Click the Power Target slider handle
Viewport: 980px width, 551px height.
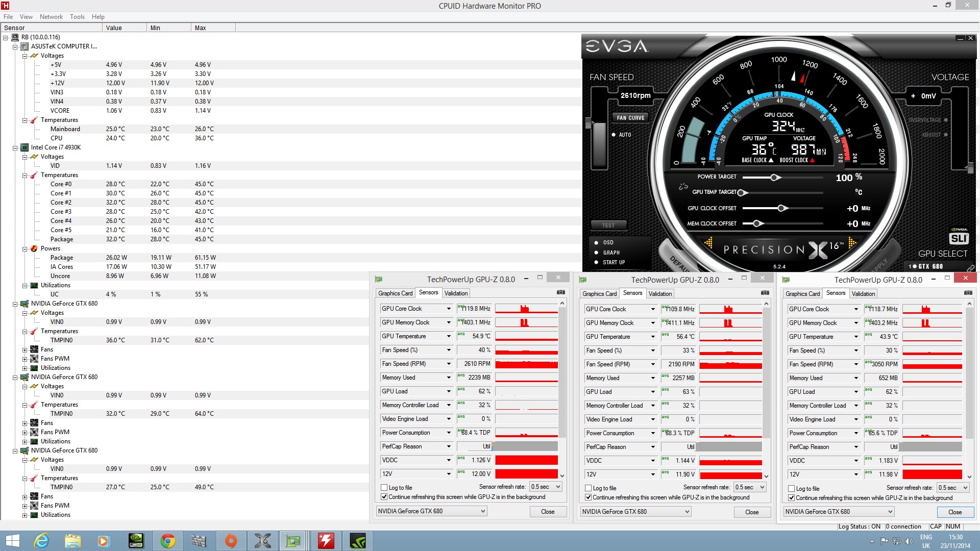775,178
